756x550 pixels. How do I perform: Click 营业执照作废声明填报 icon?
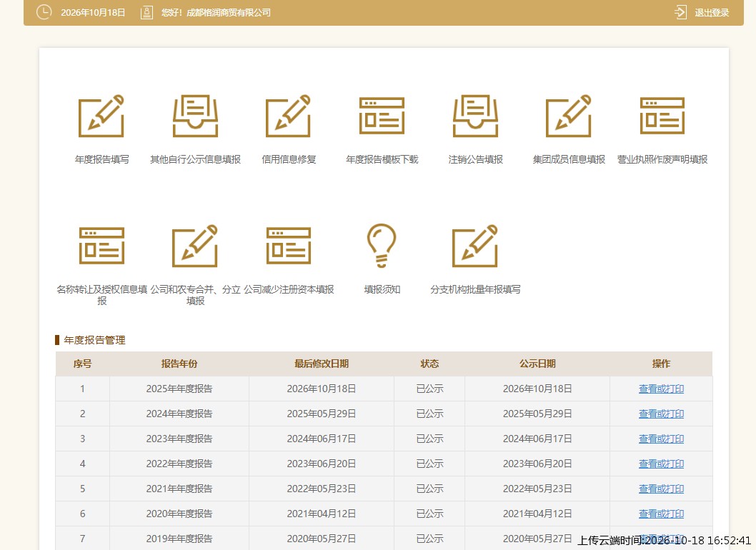(x=662, y=116)
